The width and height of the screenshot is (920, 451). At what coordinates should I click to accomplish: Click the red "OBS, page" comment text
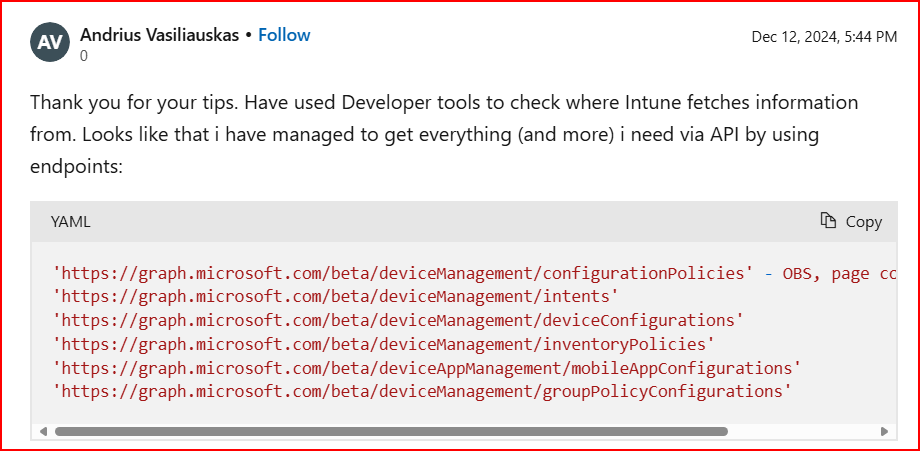point(840,274)
